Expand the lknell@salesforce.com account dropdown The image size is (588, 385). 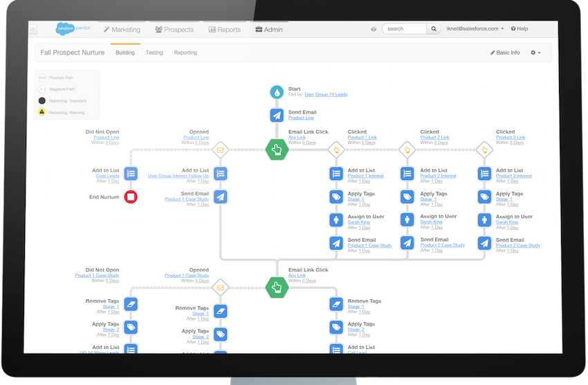tap(475, 28)
